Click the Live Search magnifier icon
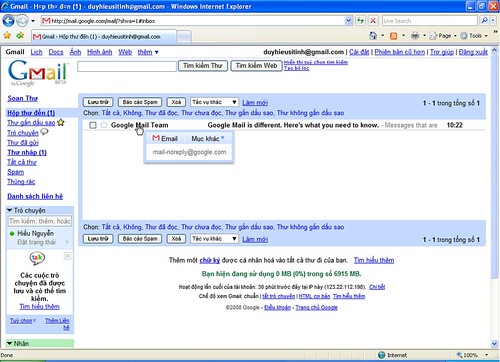 pos(484,21)
